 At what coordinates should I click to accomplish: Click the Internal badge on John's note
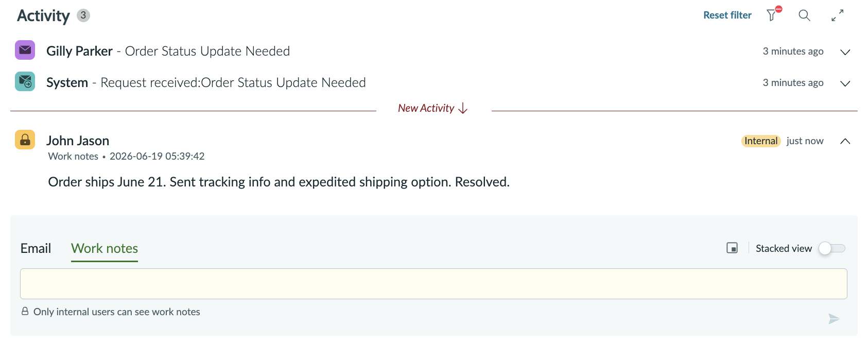click(x=761, y=141)
